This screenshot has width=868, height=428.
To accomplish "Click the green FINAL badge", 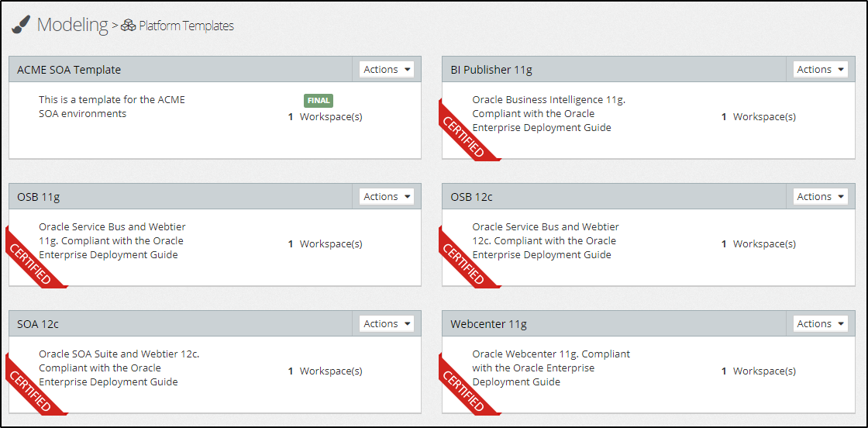I will coord(319,101).
